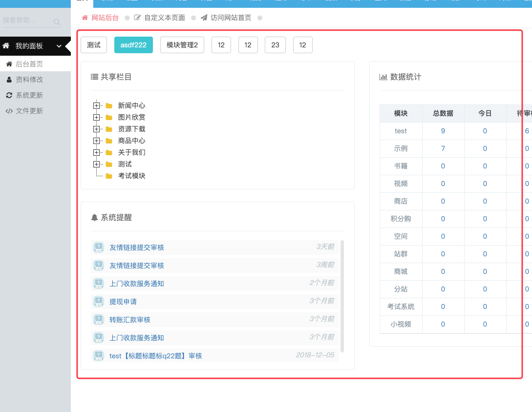
Task: Click the notice icon beside test 标题 审核
Action: (x=99, y=356)
